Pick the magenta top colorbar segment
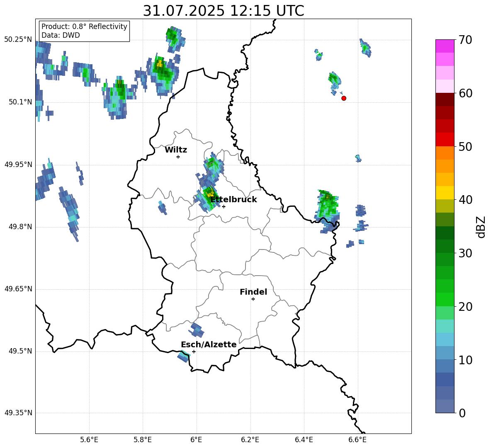491x448 pixels. tap(445, 46)
